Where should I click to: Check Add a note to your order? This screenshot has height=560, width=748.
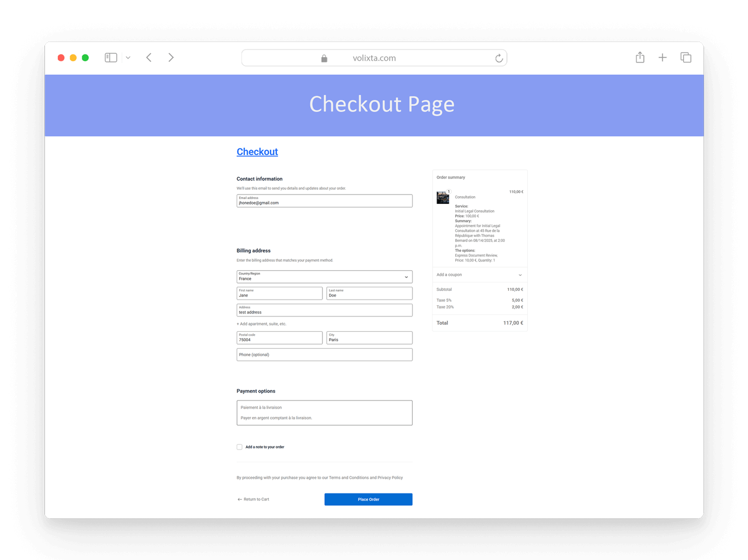pos(240,447)
